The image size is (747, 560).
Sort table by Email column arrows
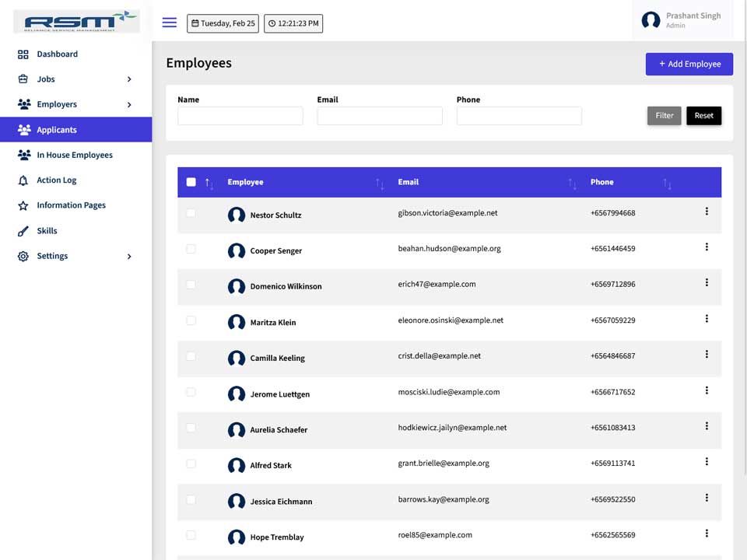[x=572, y=184]
